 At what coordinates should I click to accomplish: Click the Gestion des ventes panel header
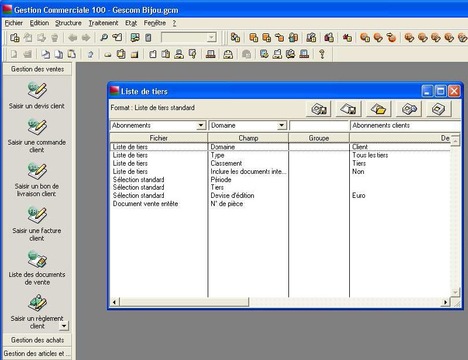[x=37, y=69]
